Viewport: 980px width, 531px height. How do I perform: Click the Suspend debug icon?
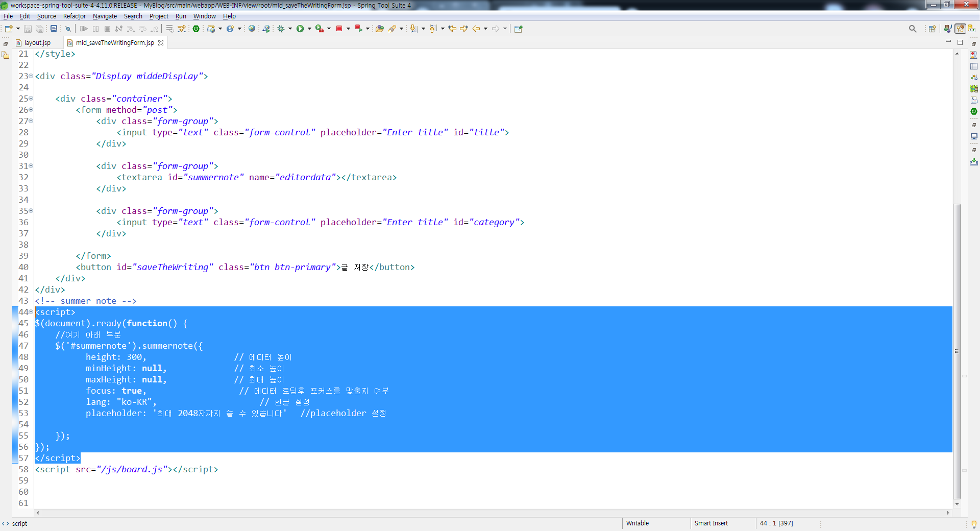tap(96, 29)
